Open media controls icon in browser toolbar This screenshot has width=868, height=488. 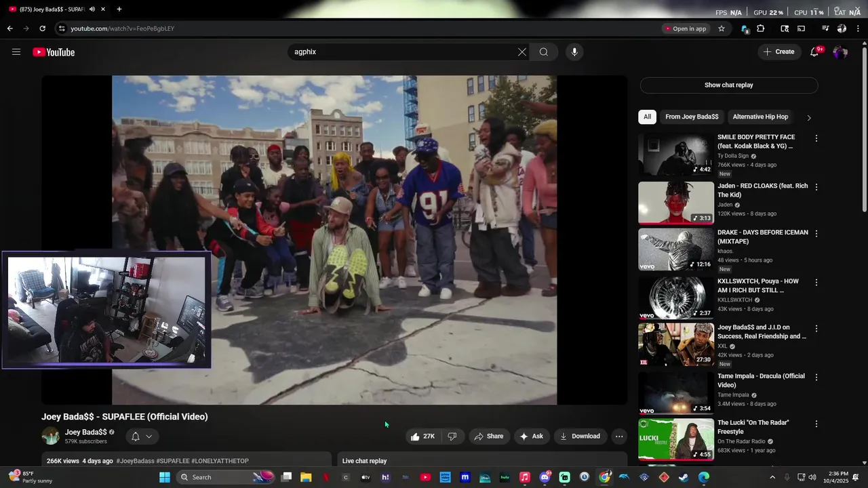825,28
